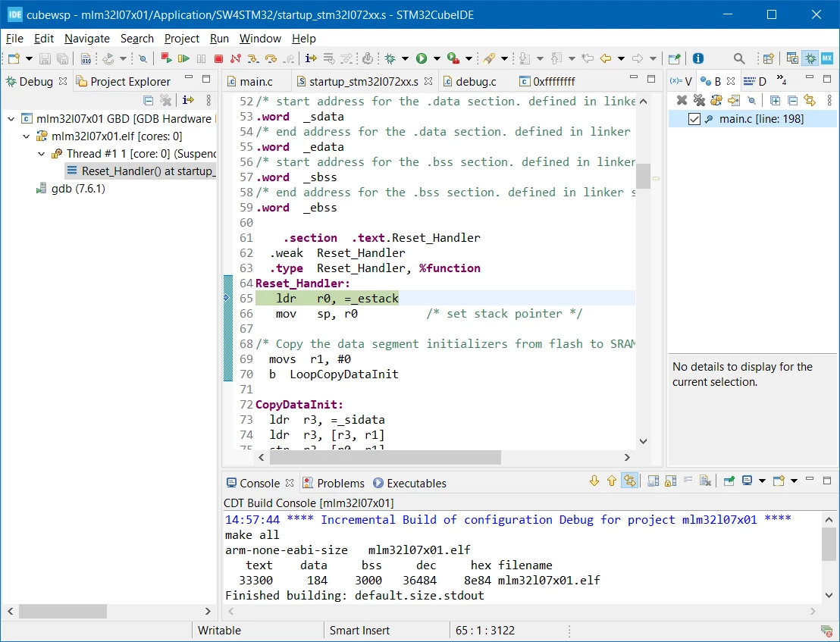This screenshot has height=642, width=840.
Task: Skip all breakpoints in the Breakpoints view
Action: click(x=752, y=100)
